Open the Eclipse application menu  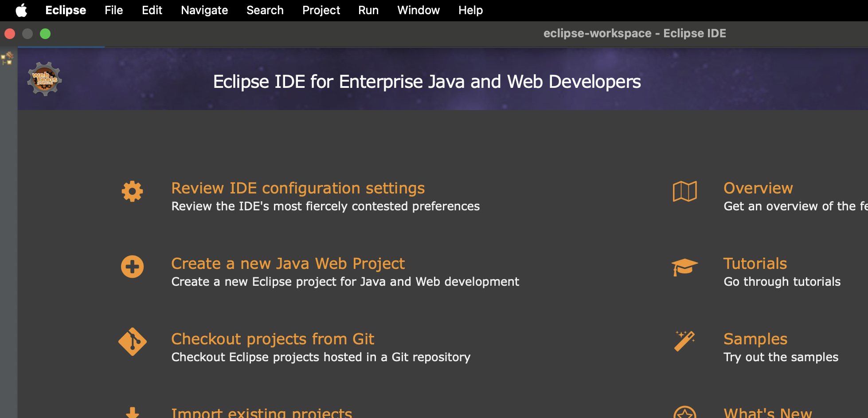click(x=66, y=10)
